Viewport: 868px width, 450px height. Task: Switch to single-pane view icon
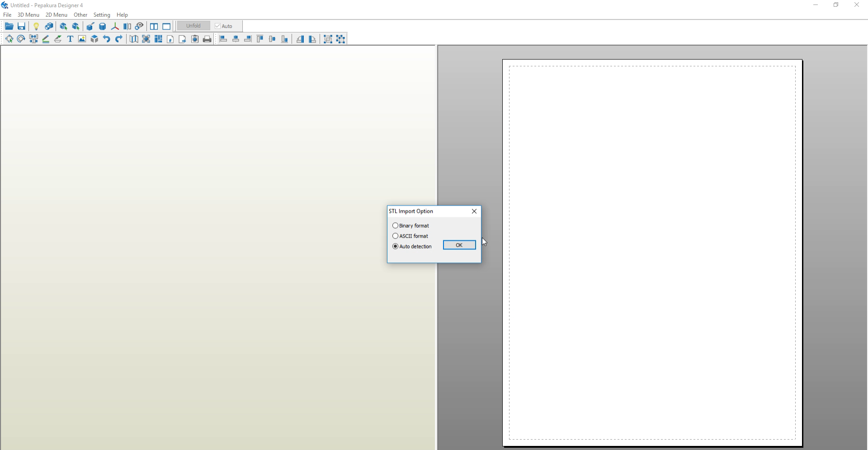click(166, 26)
